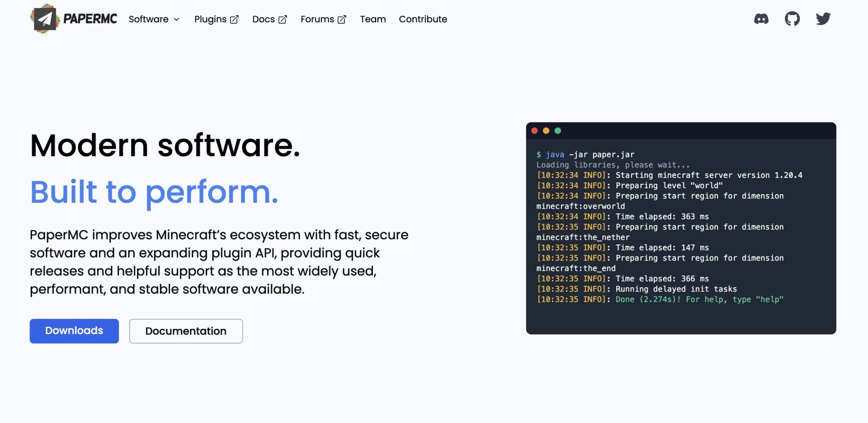This screenshot has height=423, width=868.
Task: Open the Discord server icon
Action: point(761,19)
